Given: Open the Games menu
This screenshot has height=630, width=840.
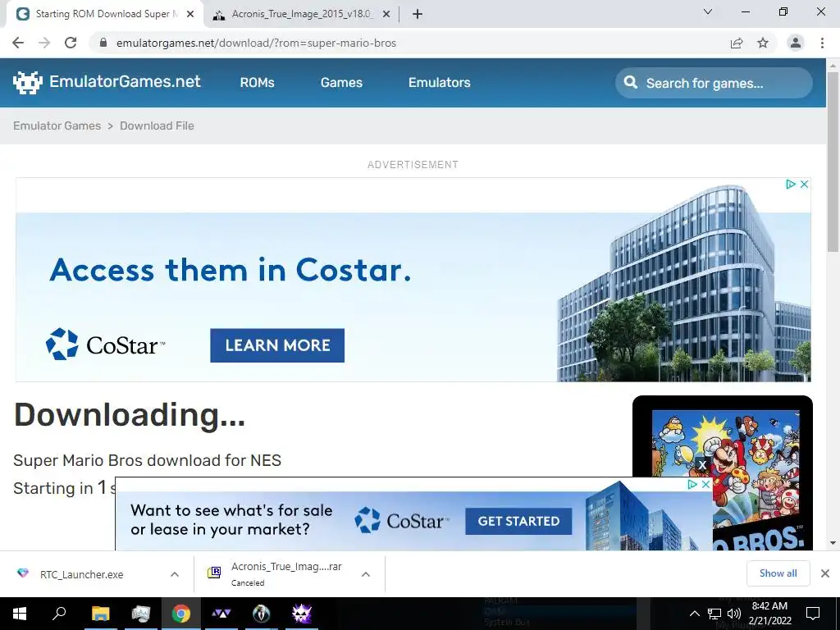Looking at the screenshot, I should point(341,83).
